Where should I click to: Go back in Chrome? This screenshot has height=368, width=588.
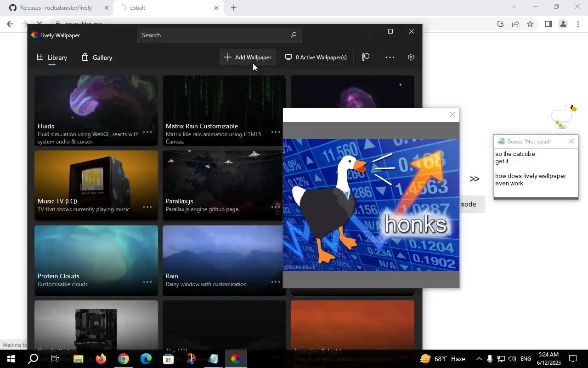(10, 24)
